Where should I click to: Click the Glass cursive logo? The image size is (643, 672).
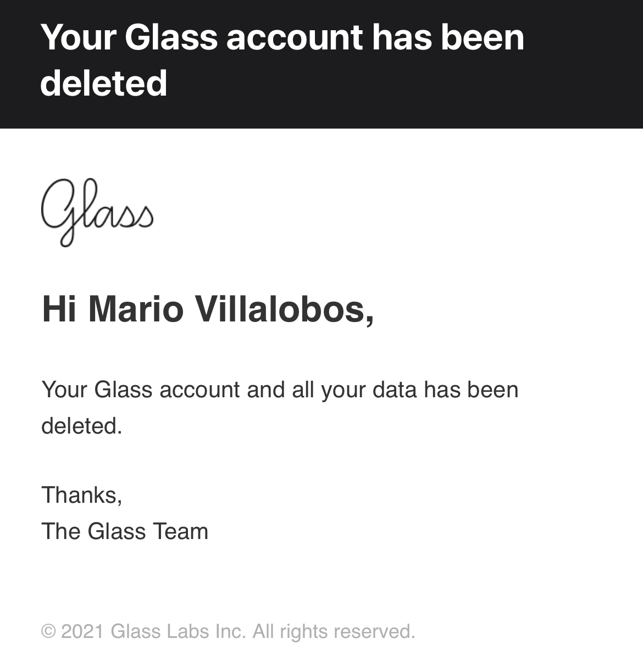pos(97,212)
